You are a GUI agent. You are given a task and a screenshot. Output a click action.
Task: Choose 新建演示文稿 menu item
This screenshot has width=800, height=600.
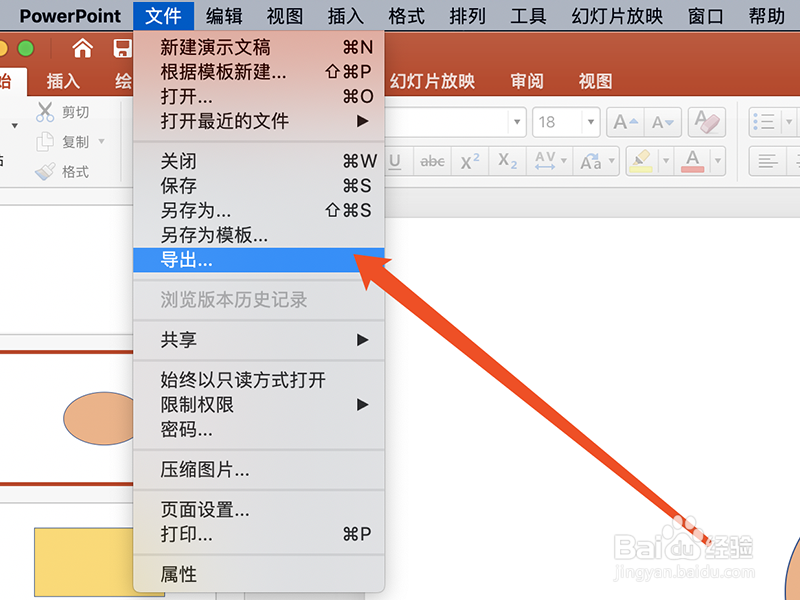[259, 47]
